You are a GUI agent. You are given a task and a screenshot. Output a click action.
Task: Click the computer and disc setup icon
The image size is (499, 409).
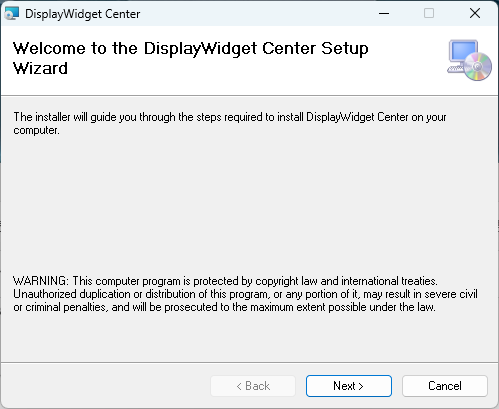pyautogui.click(x=469, y=60)
